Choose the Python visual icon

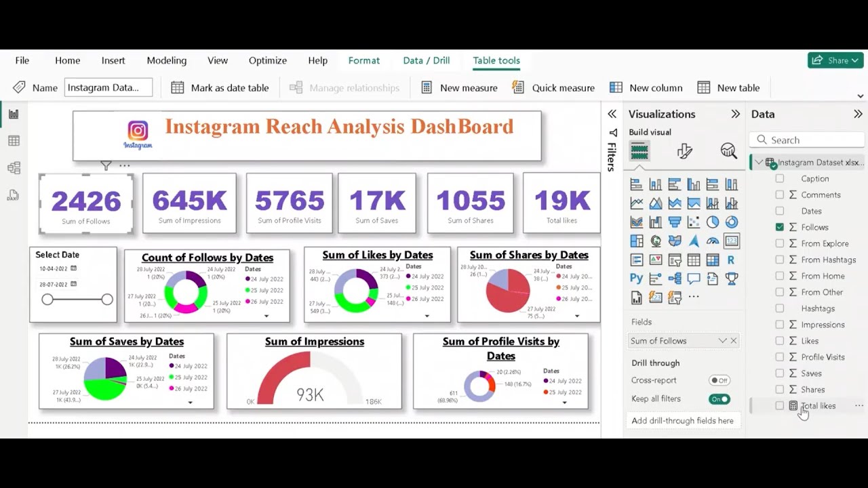[636, 279]
